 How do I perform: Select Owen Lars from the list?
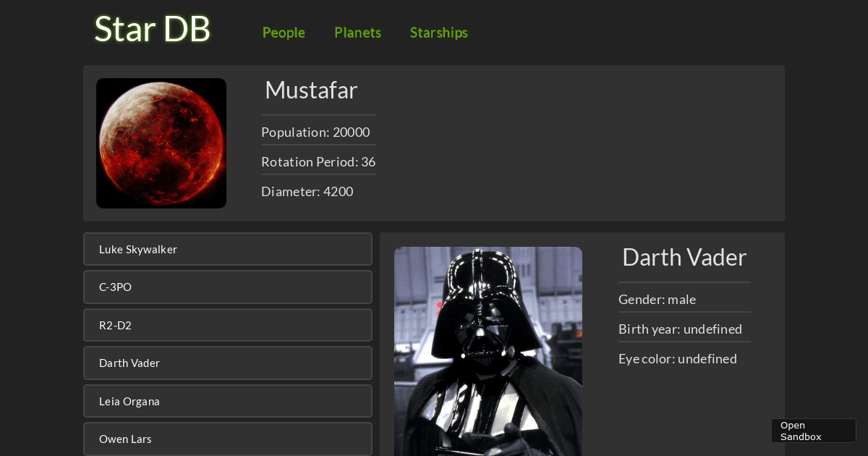point(228,439)
